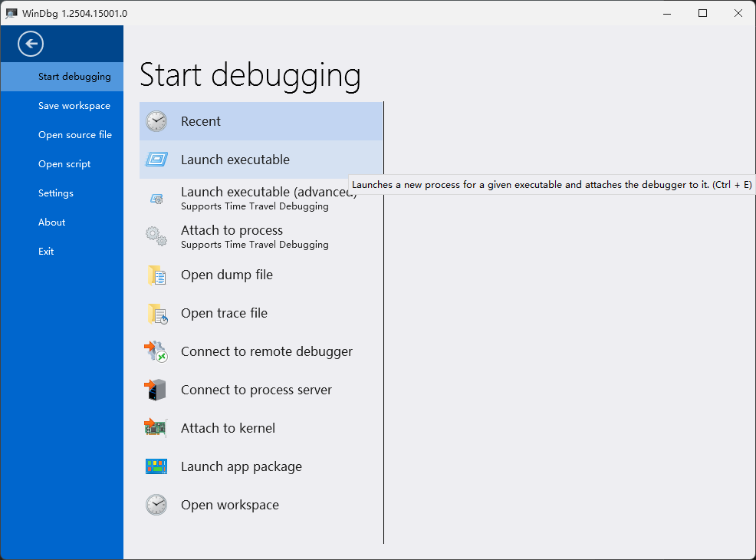Click the Open trace file folder icon
The height and width of the screenshot is (560, 756).
pyautogui.click(x=157, y=314)
